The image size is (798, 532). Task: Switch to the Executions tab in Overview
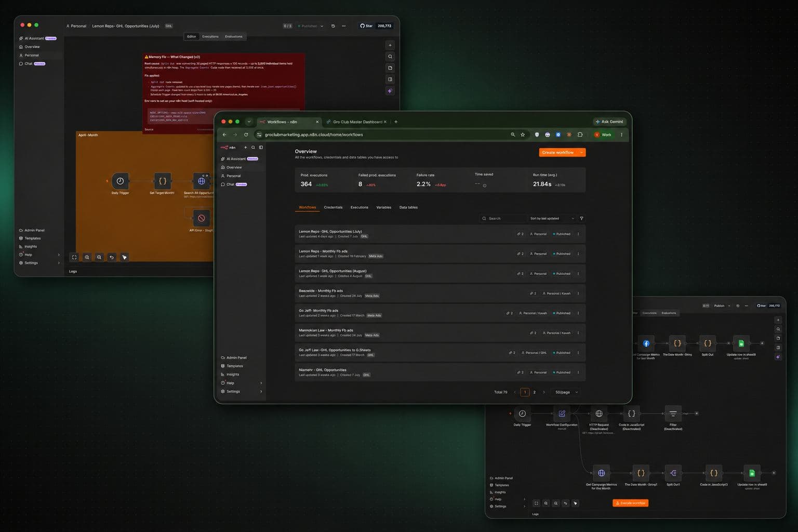pyautogui.click(x=359, y=207)
